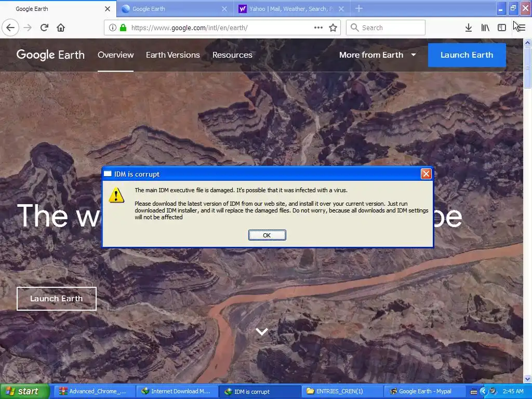Reload the current page
Screen dimensions: 532x399
click(x=44, y=28)
